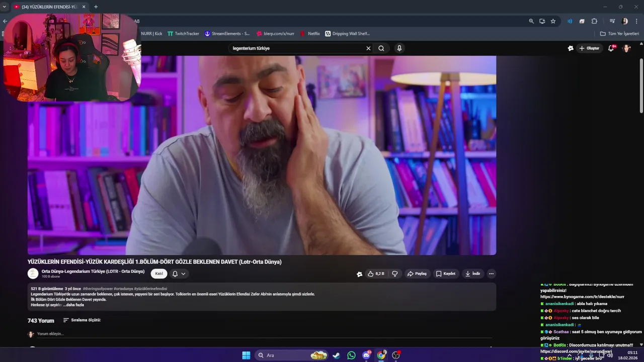The width and height of the screenshot is (644, 362).
Task: Clear the YouTube search box text
Action: [368, 48]
